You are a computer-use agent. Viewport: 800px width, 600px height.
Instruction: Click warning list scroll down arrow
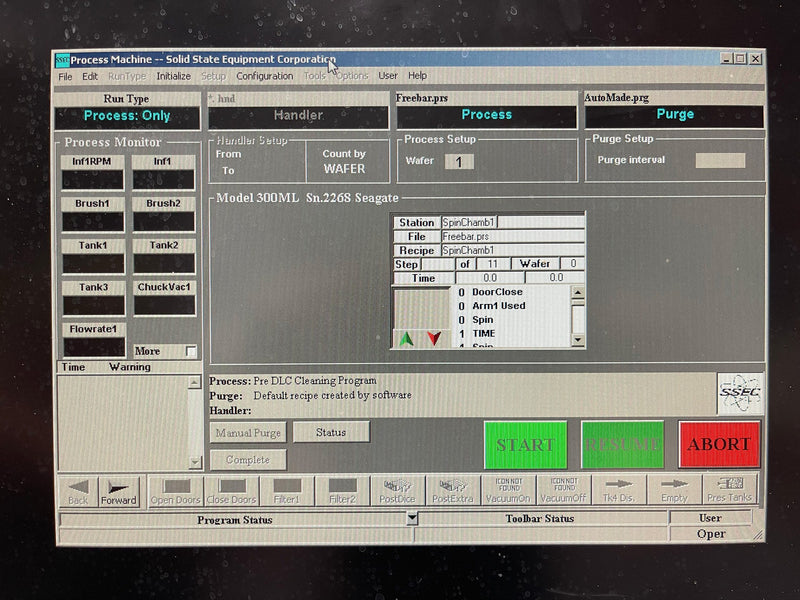(x=195, y=462)
